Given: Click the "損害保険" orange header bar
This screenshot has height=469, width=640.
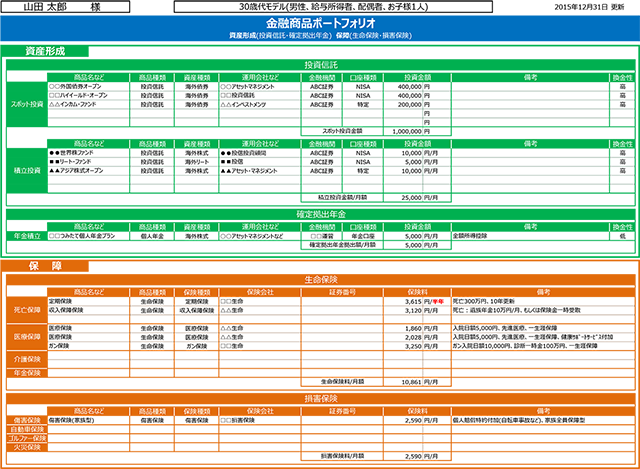Looking at the screenshot, I should (x=321, y=398).
